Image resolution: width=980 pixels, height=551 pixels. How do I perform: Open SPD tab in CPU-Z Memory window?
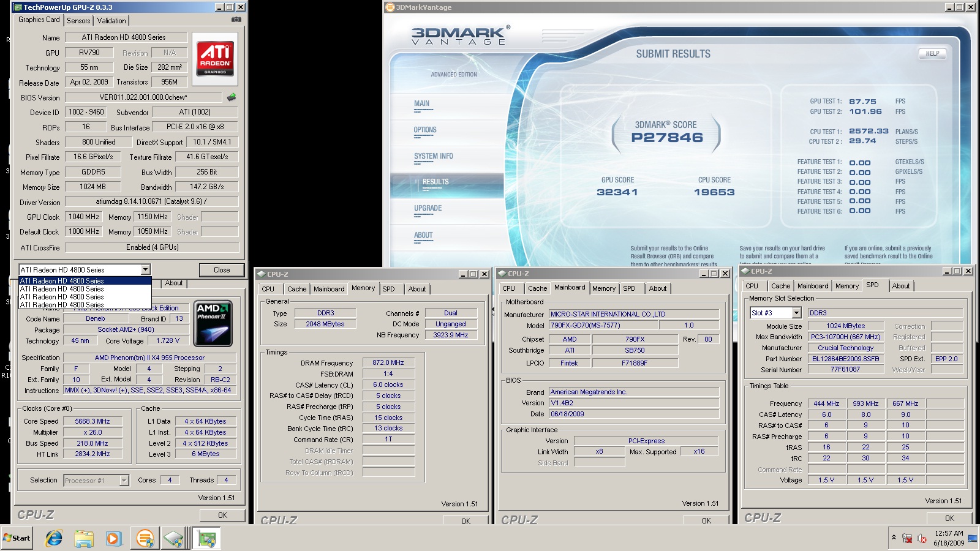(x=388, y=289)
